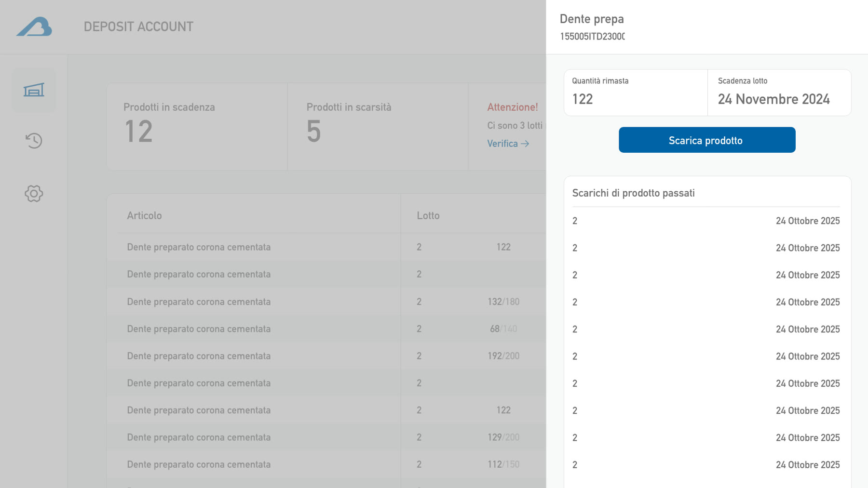Select the row with quantity 192/200
Image resolution: width=868 pixels, height=488 pixels.
(326, 356)
